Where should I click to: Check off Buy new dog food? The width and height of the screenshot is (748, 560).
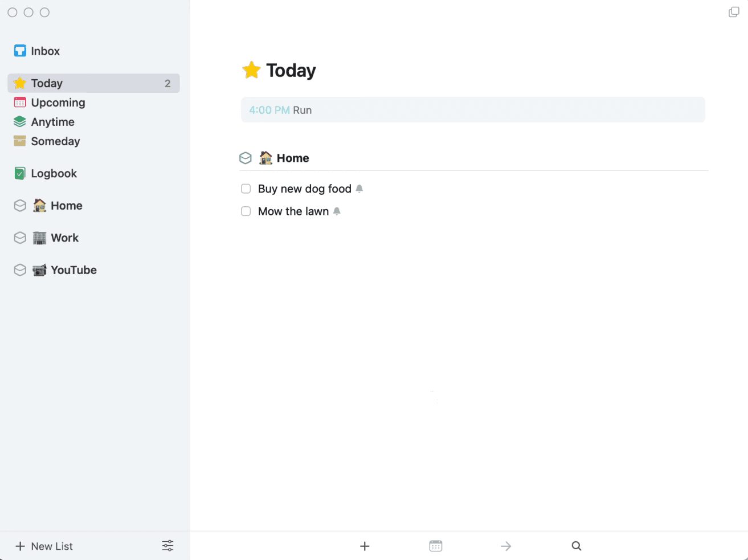(x=246, y=189)
